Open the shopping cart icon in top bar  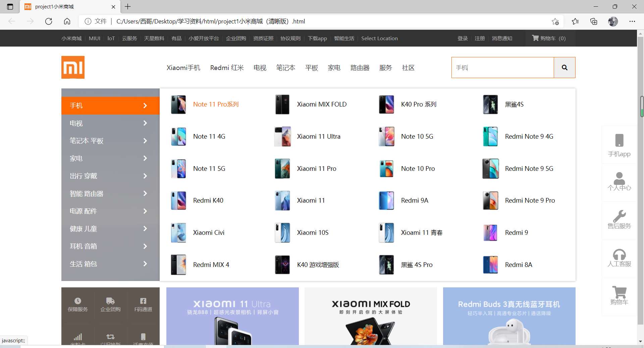pyautogui.click(x=535, y=38)
